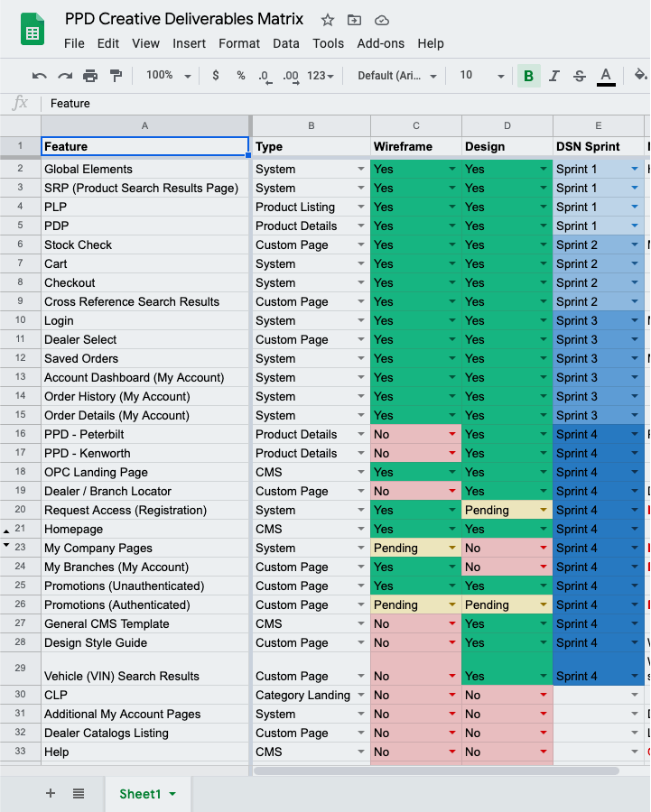Open the Tools menu
This screenshot has height=812, width=651.
point(328,43)
